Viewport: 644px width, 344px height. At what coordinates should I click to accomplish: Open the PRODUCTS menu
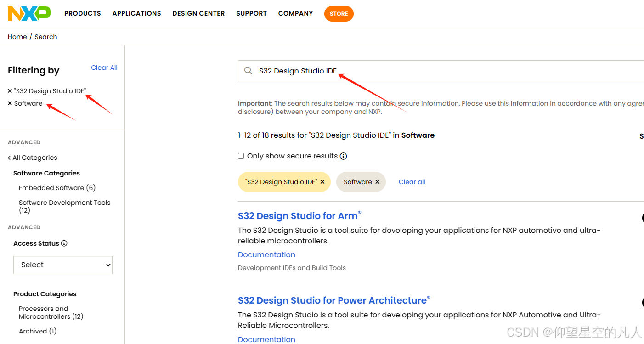point(83,13)
